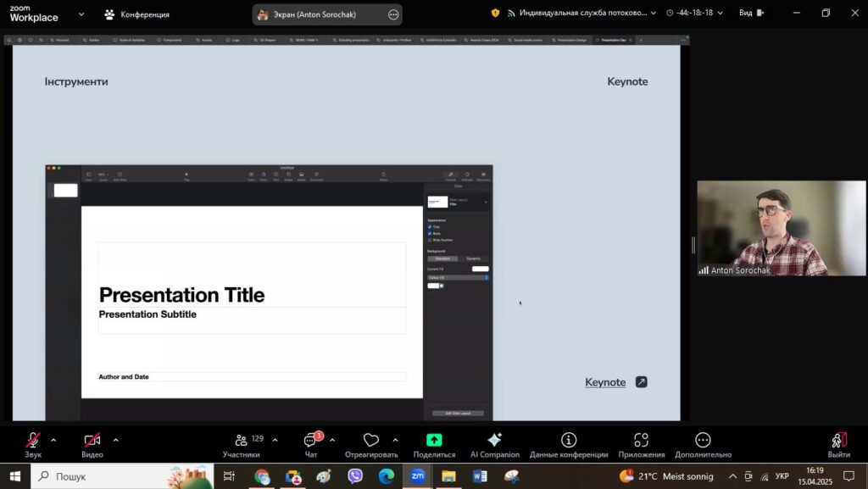Open the Дополнительно more options menu

coord(703,445)
